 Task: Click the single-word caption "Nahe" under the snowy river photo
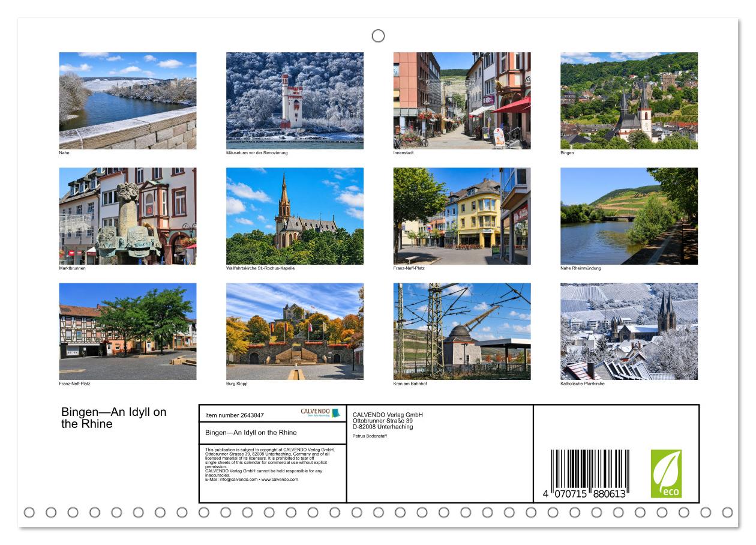(64, 153)
